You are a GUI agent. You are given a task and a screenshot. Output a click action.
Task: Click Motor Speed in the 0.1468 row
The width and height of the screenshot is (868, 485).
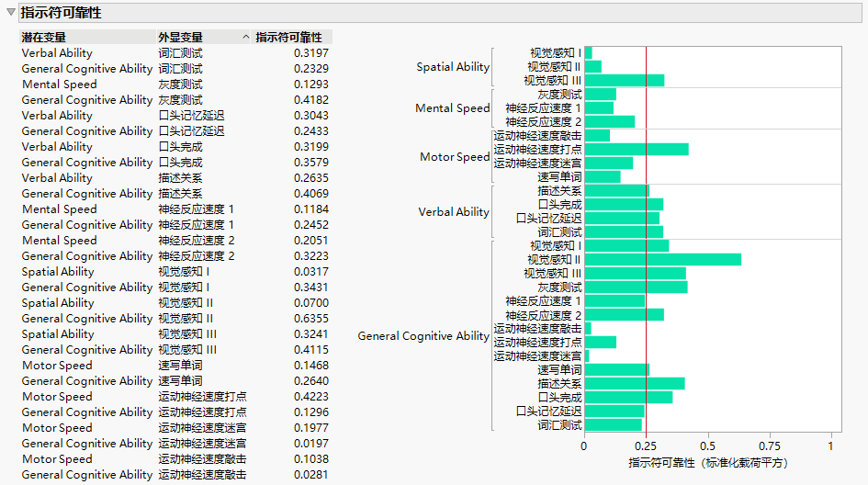coord(57,366)
